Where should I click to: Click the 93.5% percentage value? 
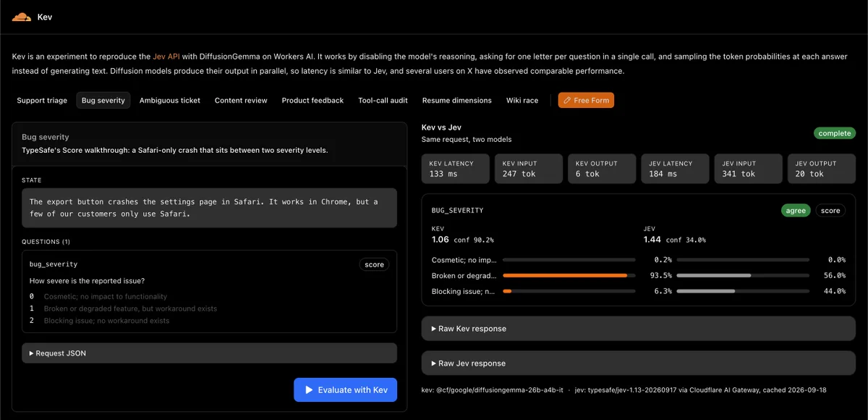661,275
